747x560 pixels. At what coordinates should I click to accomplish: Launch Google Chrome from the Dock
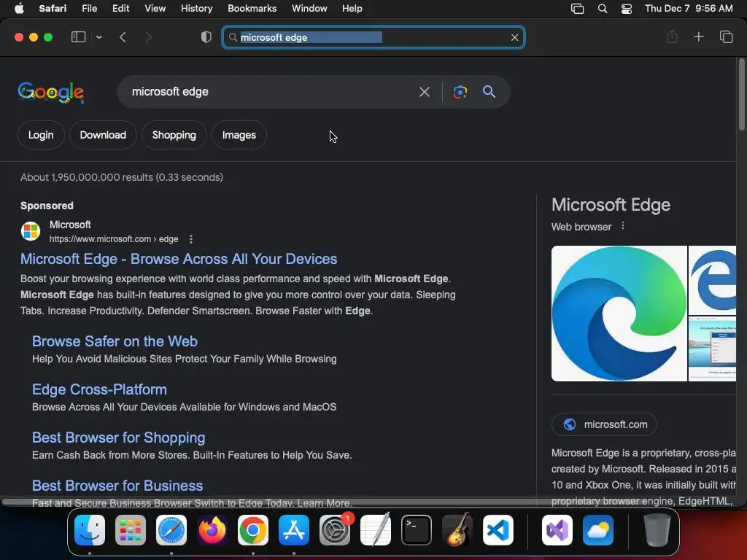tap(253, 530)
